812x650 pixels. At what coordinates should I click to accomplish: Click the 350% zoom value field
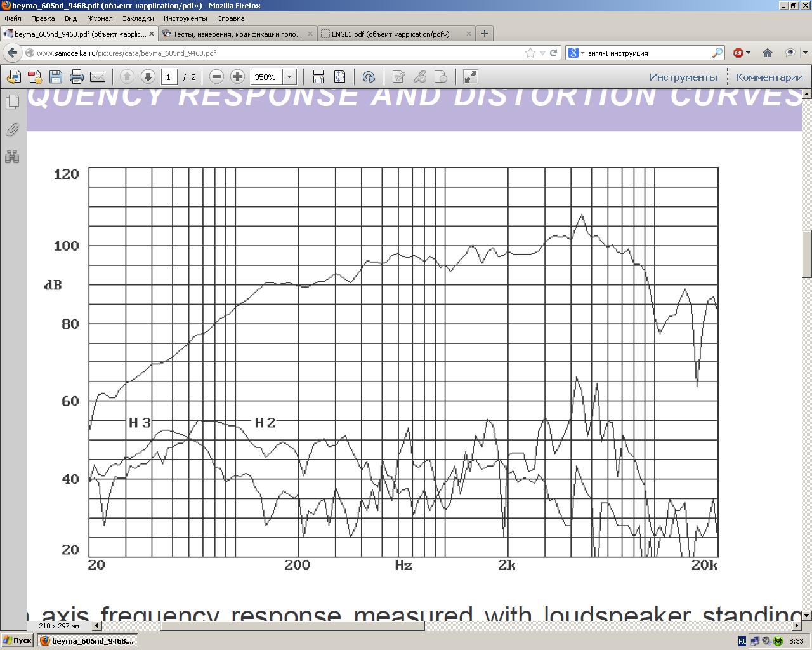tap(266, 77)
